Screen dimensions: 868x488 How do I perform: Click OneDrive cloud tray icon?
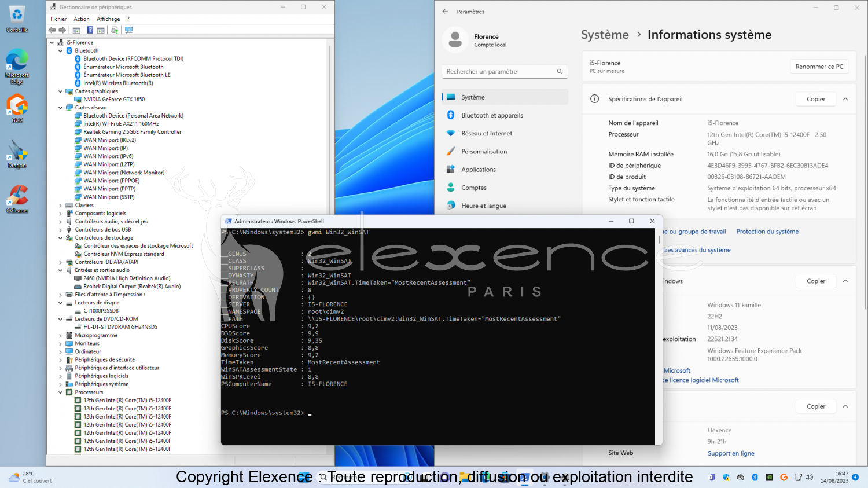pos(740,478)
